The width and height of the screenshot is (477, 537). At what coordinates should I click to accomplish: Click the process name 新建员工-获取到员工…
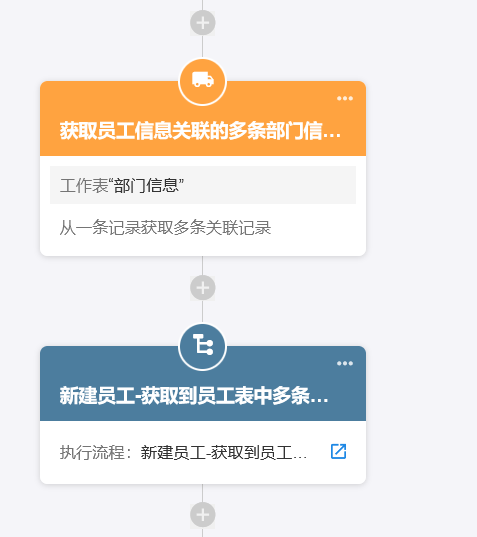click(224, 452)
